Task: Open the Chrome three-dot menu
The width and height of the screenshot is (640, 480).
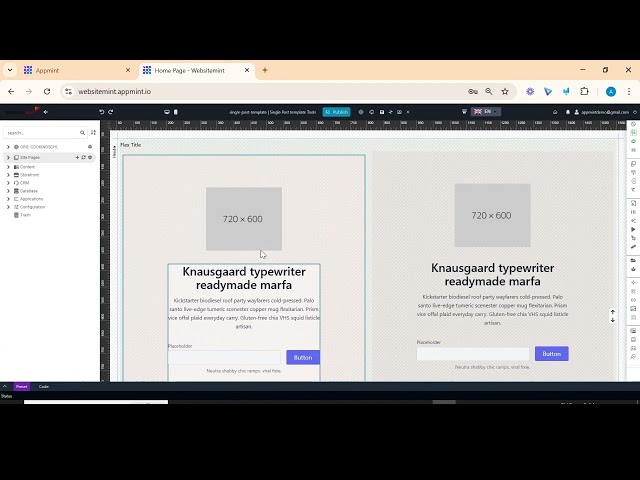Action: pos(629,91)
